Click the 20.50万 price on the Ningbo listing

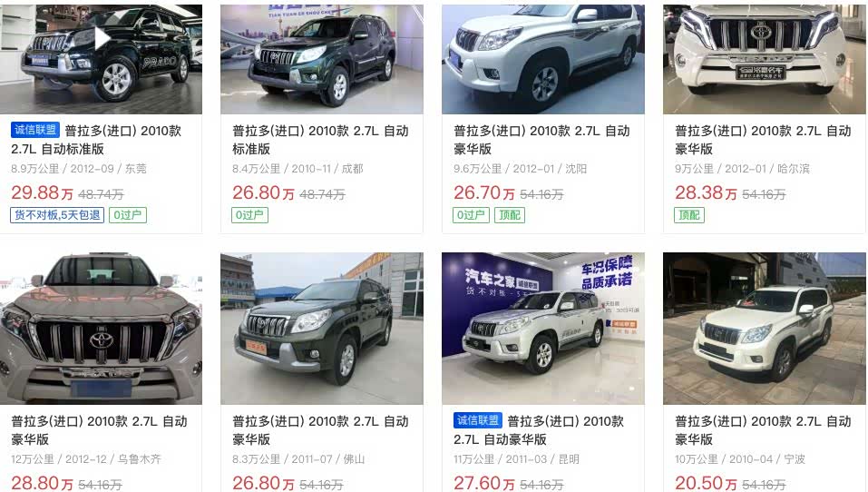[706, 483]
